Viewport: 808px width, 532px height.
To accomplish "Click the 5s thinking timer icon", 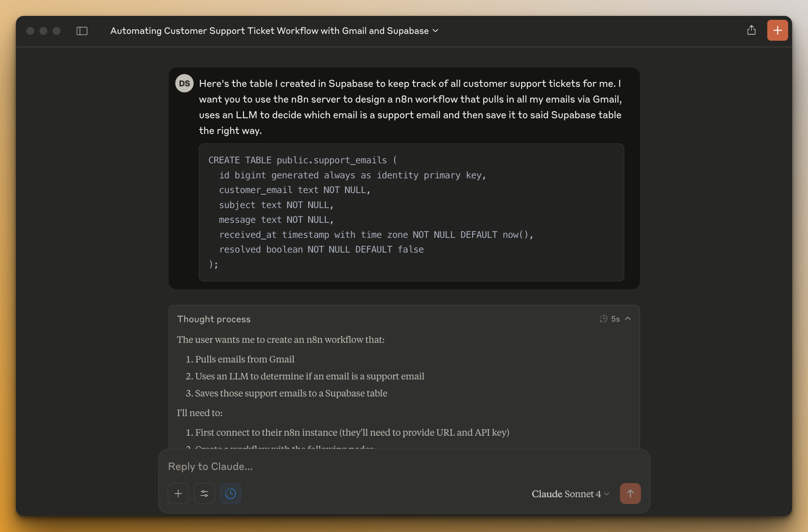I will pyautogui.click(x=603, y=319).
